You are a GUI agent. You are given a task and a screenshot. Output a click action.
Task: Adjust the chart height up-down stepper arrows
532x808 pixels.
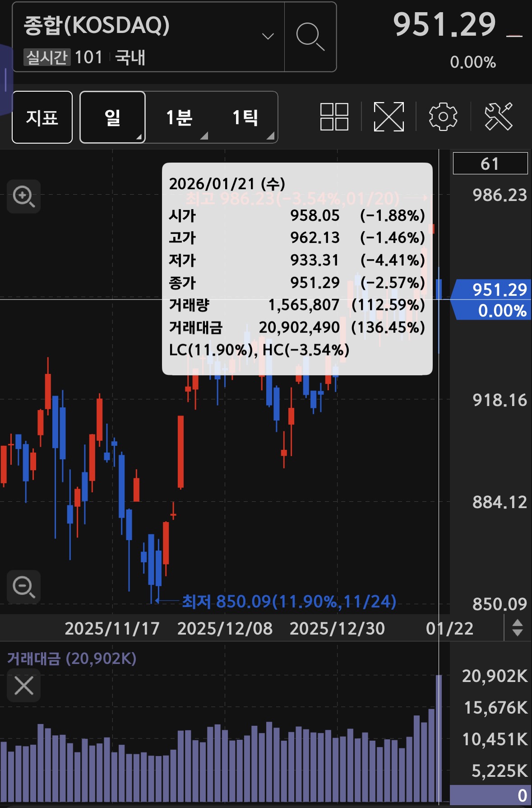[518, 628]
